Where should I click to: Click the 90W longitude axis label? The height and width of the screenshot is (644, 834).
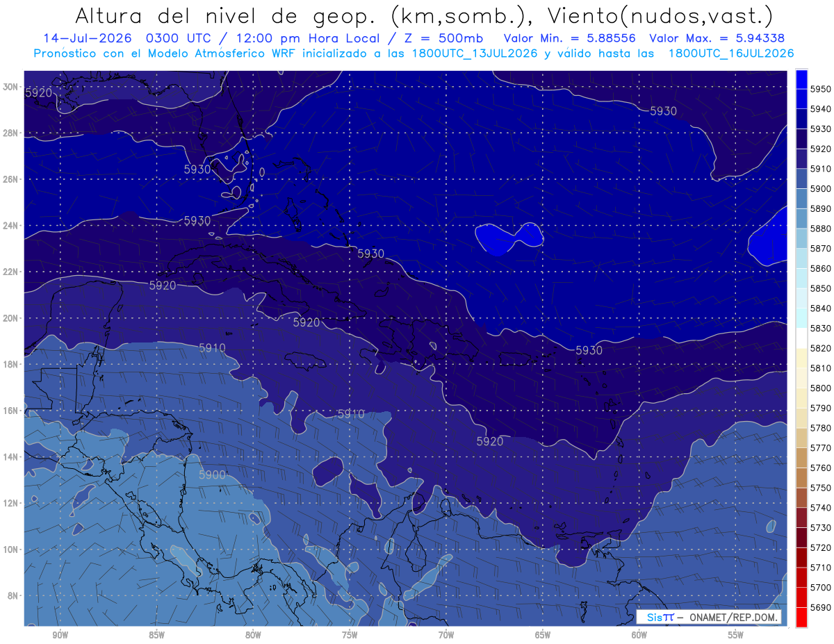click(60, 635)
